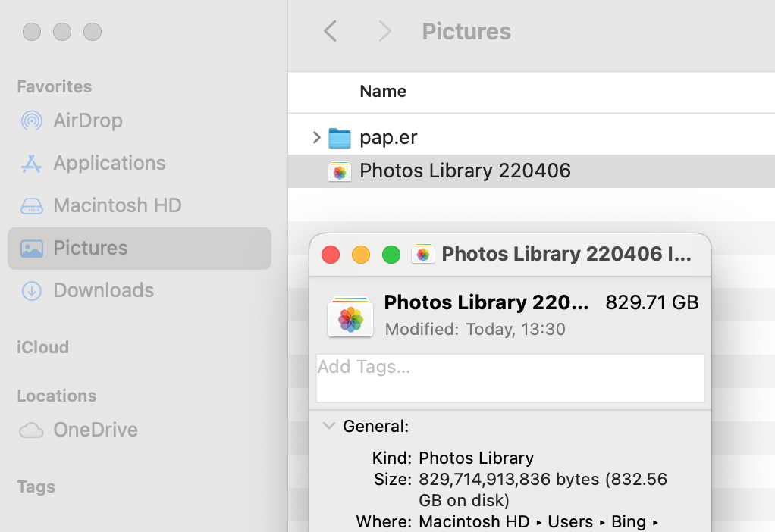Select the pap.er folder icon
The image size is (775, 532).
340,138
